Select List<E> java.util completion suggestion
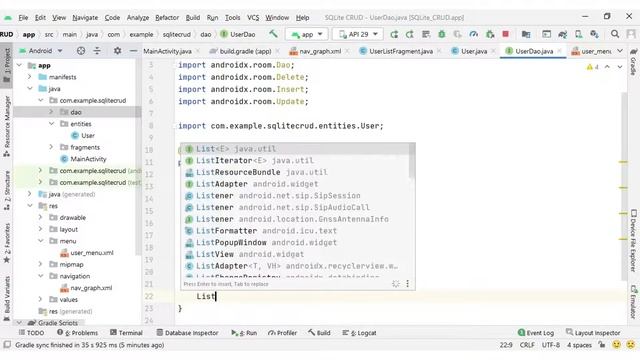 click(295, 149)
